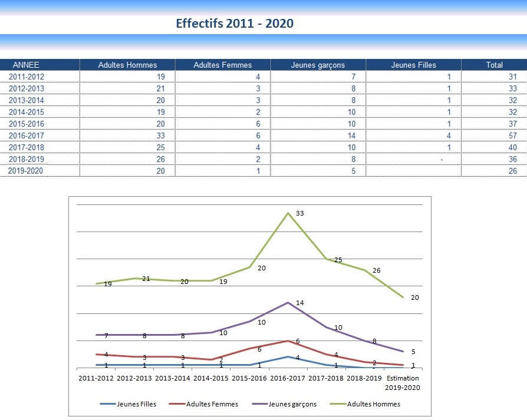The height and width of the screenshot is (420, 527).
Task: Click chart axis label 2017-2018
Action: (325, 378)
